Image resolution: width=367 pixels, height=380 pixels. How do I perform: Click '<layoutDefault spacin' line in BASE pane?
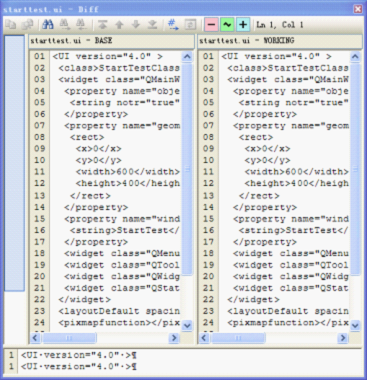point(119,311)
